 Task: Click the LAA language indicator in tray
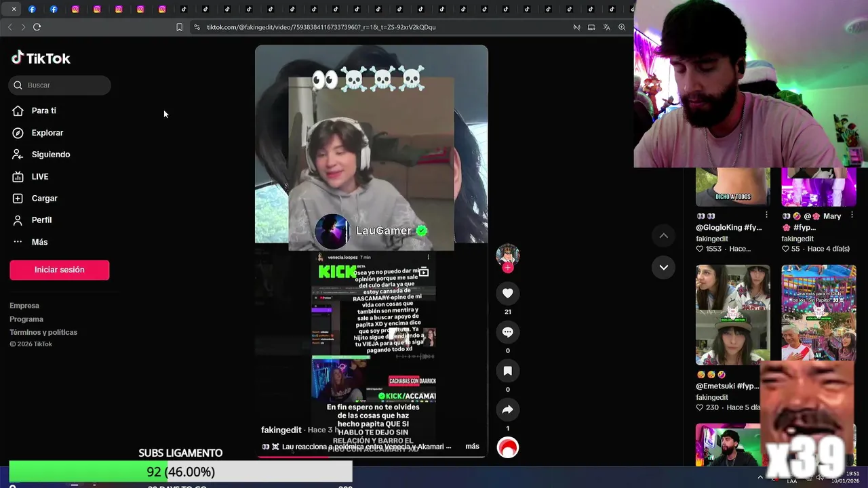click(792, 481)
